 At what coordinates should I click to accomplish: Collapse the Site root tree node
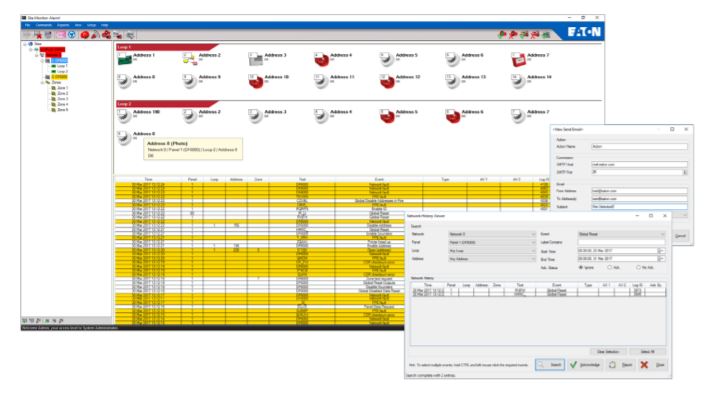pos(25,44)
